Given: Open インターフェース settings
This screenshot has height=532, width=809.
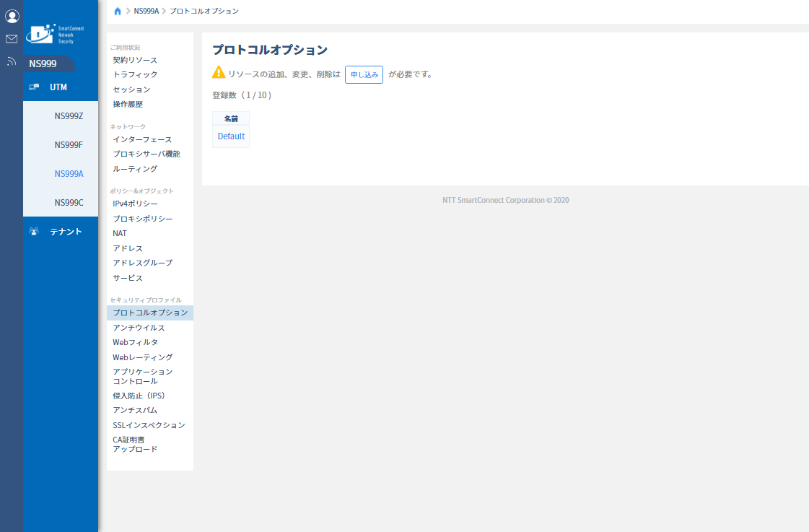Looking at the screenshot, I should [142, 140].
